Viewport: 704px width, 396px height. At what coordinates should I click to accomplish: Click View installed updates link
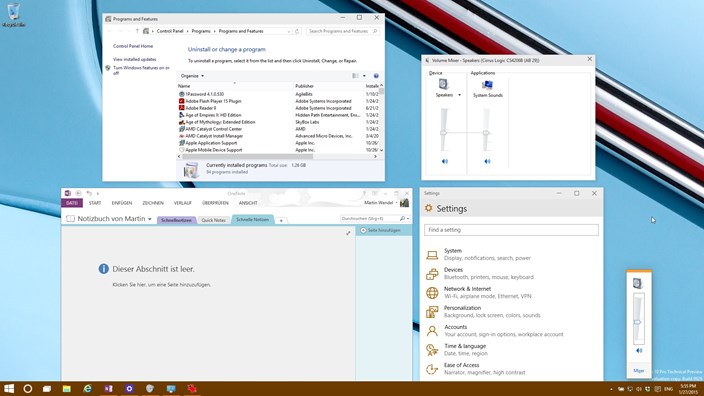pos(135,59)
